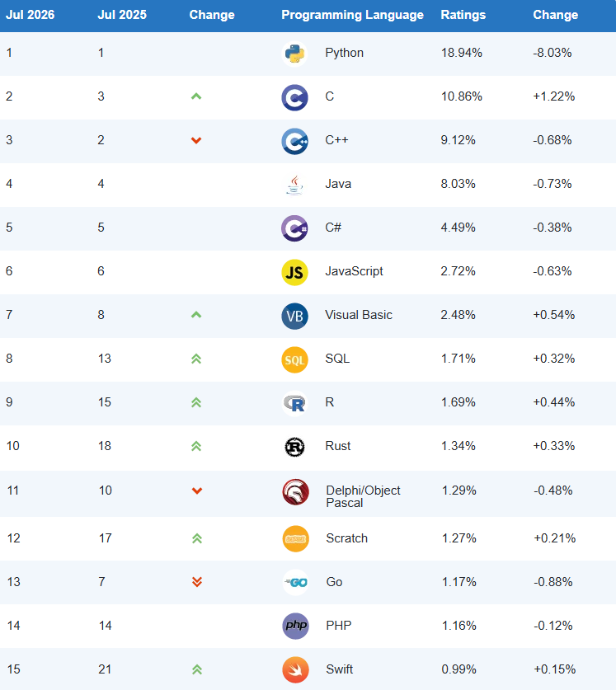
Task: Select Python's 18.94% rating cell
Action: (462, 53)
